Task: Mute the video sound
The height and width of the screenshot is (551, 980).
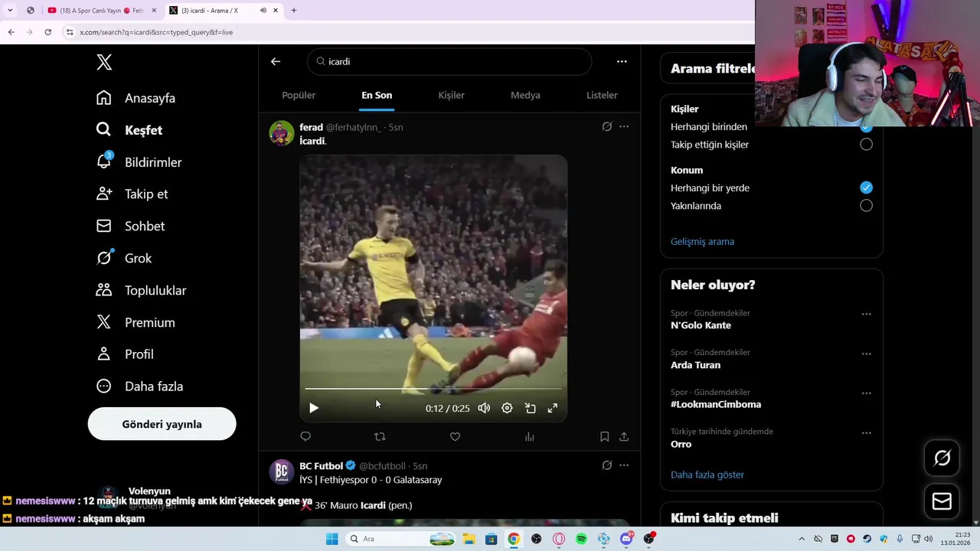Action: point(484,408)
